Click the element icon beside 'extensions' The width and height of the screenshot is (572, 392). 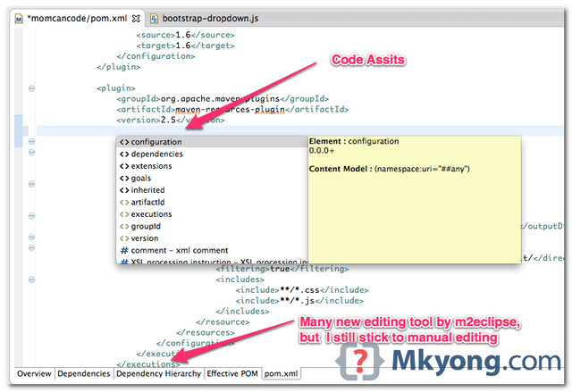point(124,166)
